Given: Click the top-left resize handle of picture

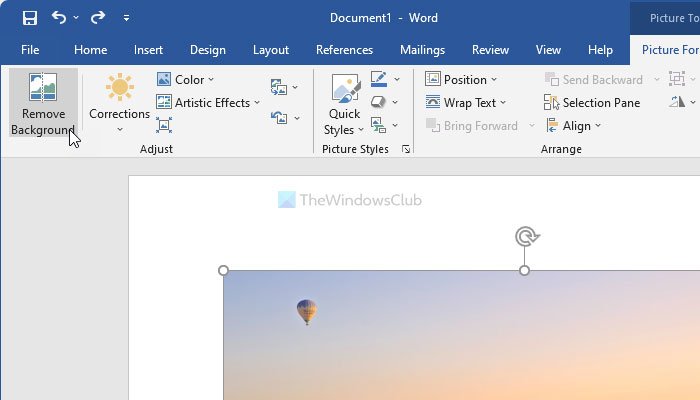Looking at the screenshot, I should tap(224, 271).
